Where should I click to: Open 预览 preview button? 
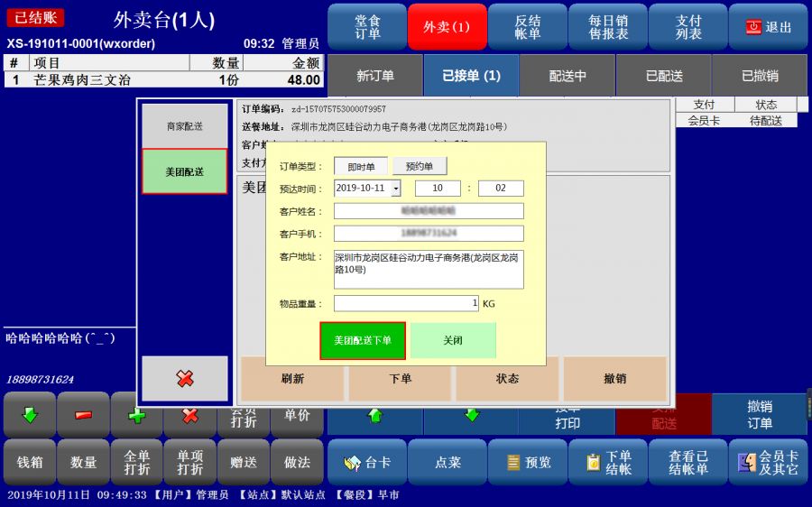pos(528,463)
